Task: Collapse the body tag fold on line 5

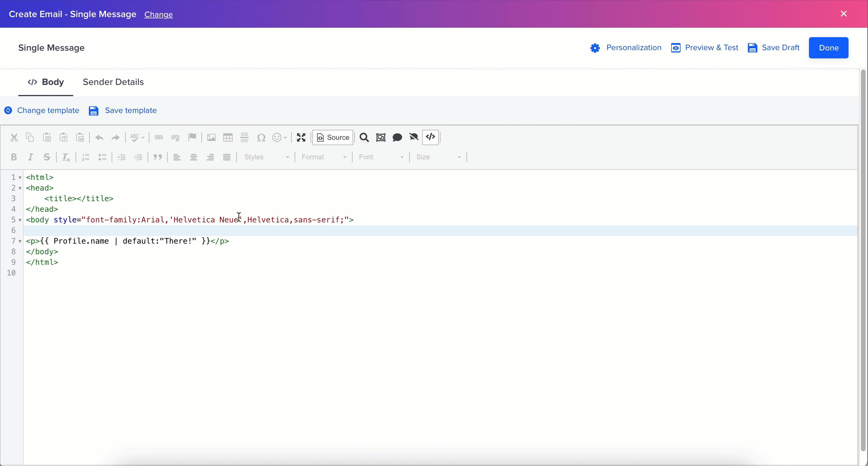Action: tap(20, 220)
